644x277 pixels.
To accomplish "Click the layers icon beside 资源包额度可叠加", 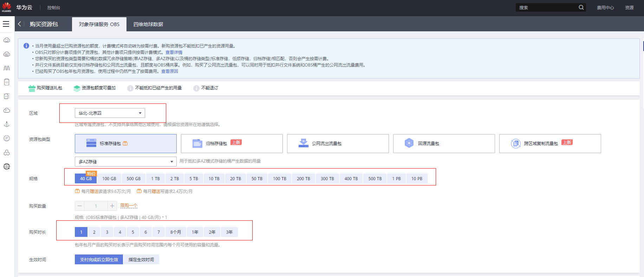I will (77, 88).
